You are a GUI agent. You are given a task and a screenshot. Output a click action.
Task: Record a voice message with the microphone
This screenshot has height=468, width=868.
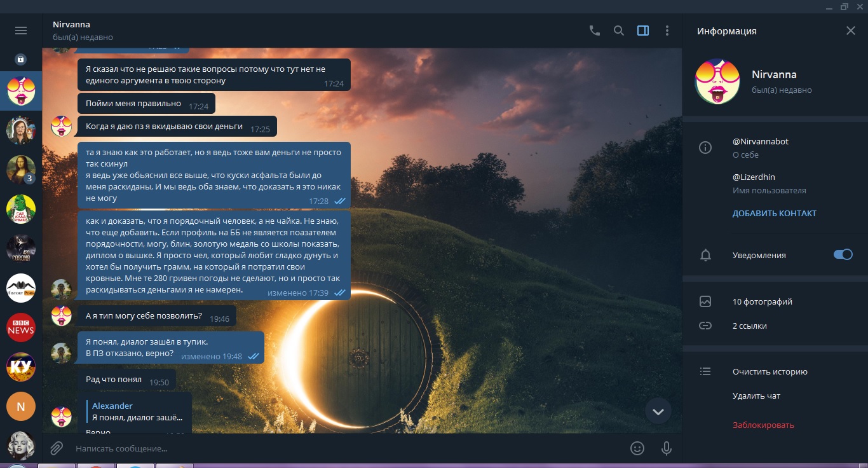point(667,448)
